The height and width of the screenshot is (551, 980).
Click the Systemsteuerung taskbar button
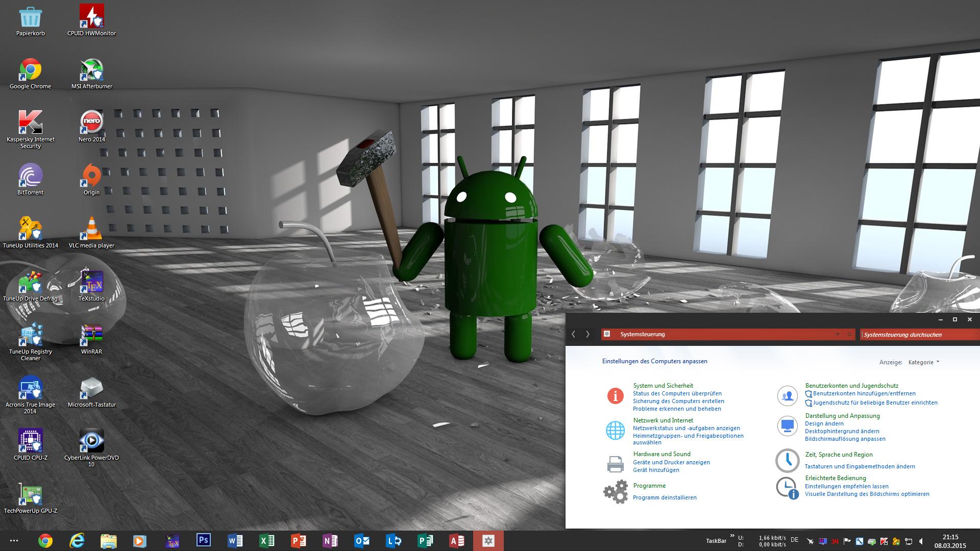[x=488, y=540]
